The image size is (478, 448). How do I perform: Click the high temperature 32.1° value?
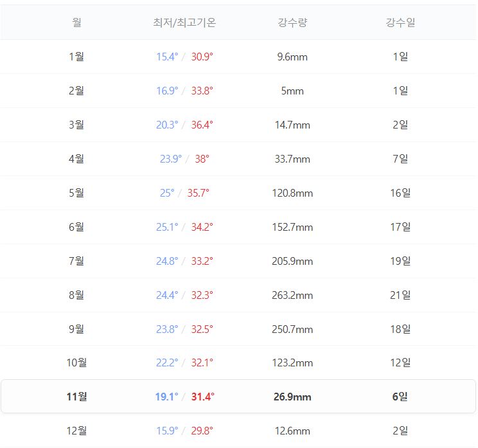pyautogui.click(x=202, y=363)
